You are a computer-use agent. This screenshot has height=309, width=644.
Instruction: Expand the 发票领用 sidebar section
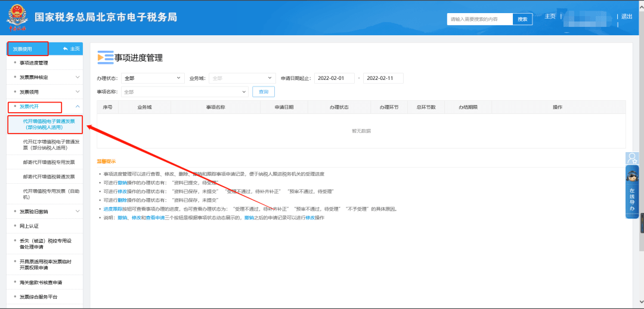pos(78,92)
